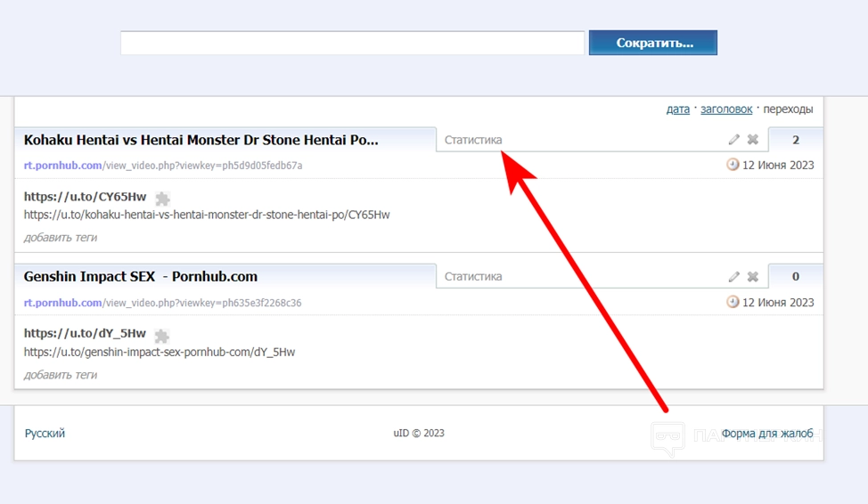The height and width of the screenshot is (504, 868).
Task: Click click counter showing 2
Action: [796, 140]
